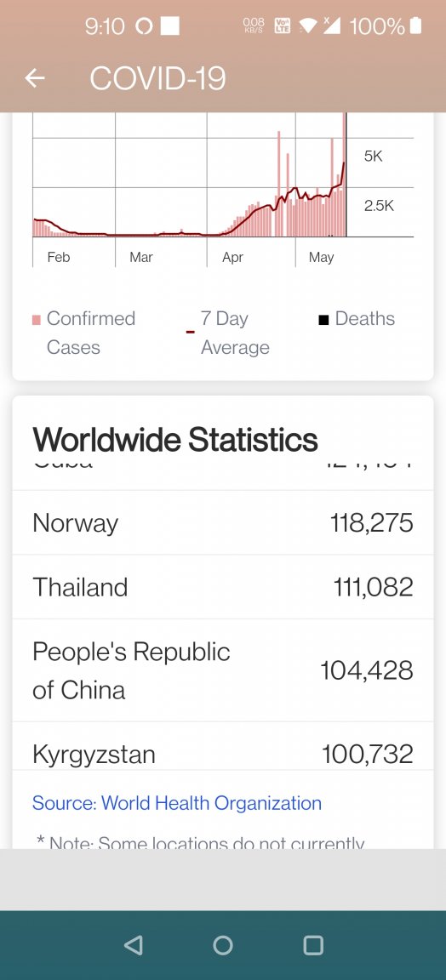
Task: Tap the circular sync notification icon
Action: (144, 26)
